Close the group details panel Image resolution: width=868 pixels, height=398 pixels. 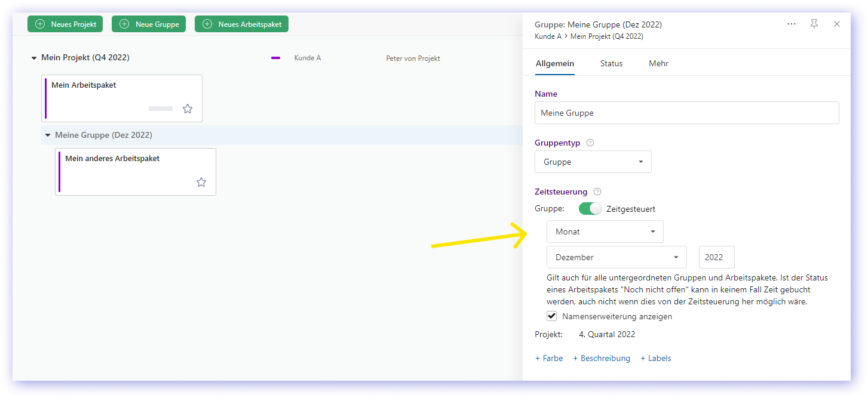tap(837, 24)
